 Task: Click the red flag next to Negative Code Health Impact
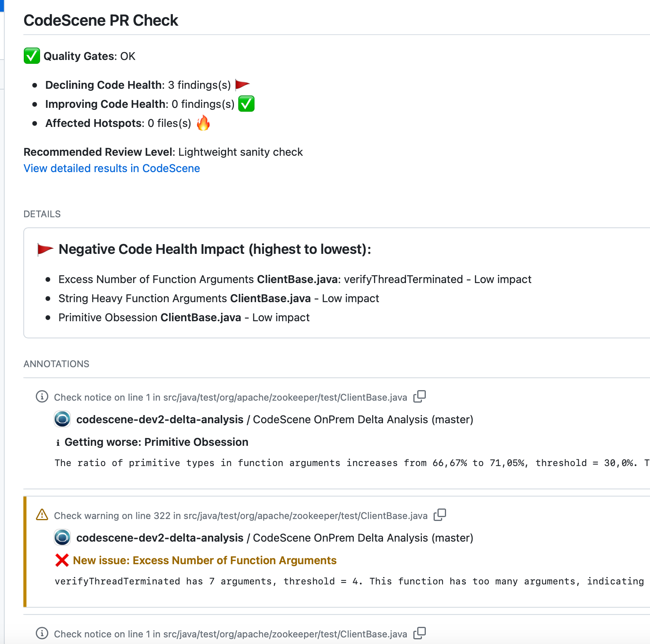point(45,249)
